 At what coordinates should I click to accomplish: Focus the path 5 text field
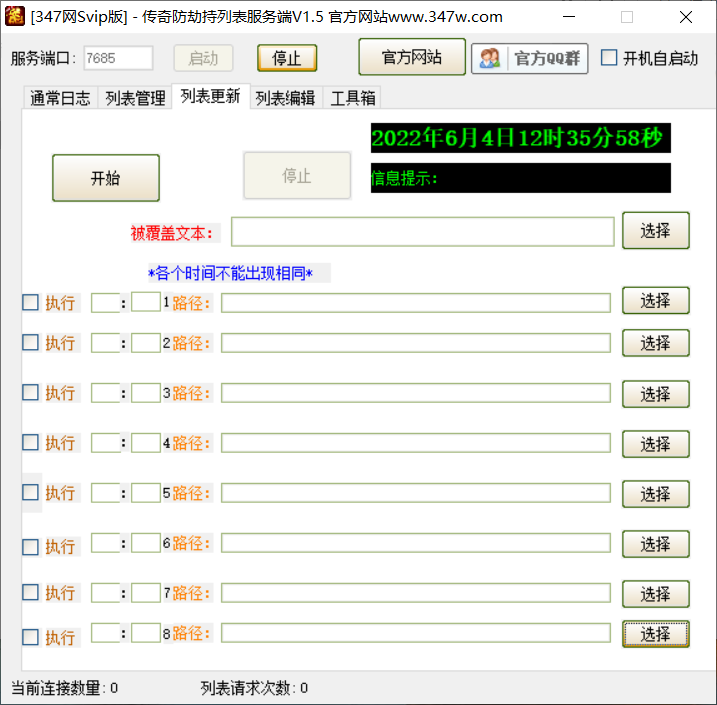tap(416, 493)
